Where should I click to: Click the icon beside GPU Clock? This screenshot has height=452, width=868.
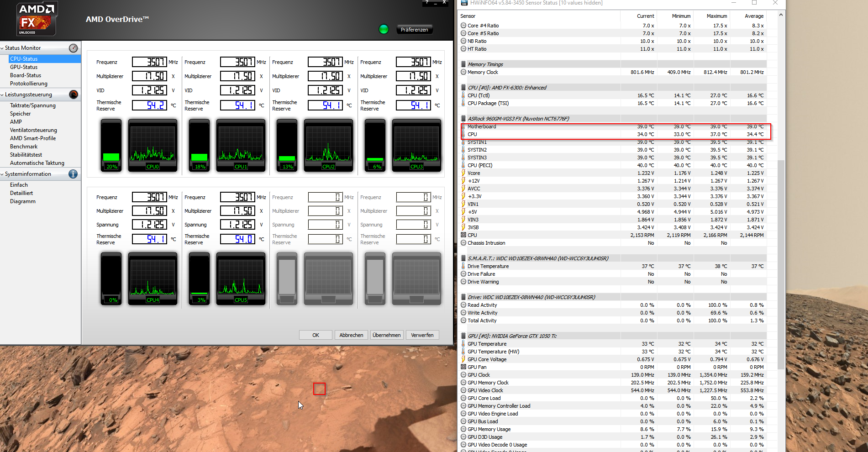click(x=463, y=375)
